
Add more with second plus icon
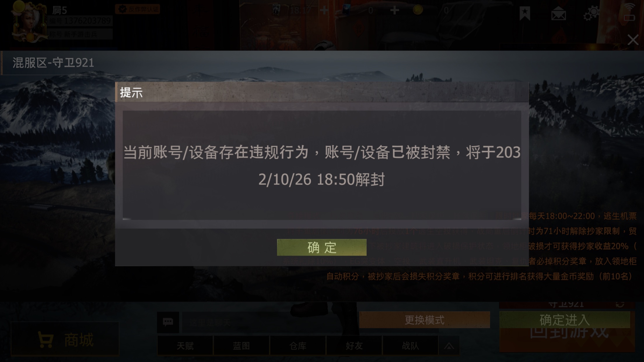(x=395, y=10)
